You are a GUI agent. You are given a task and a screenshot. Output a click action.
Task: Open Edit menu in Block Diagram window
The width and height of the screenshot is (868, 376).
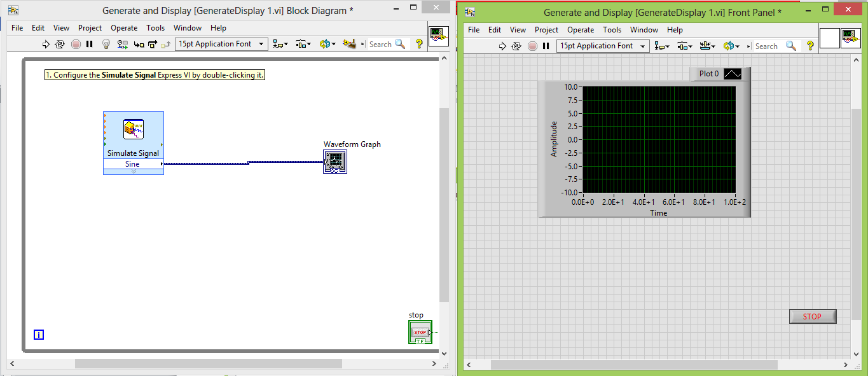(38, 28)
